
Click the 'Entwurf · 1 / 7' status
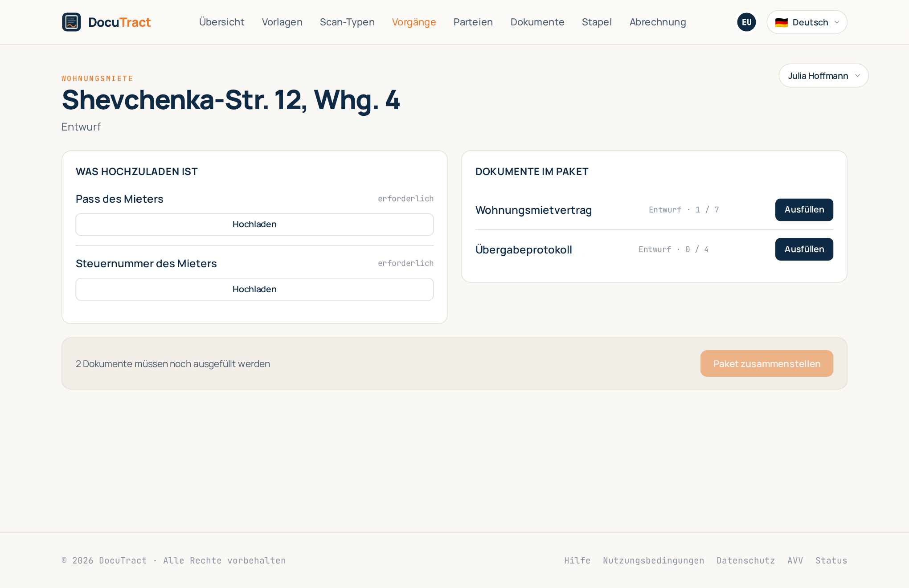684,210
